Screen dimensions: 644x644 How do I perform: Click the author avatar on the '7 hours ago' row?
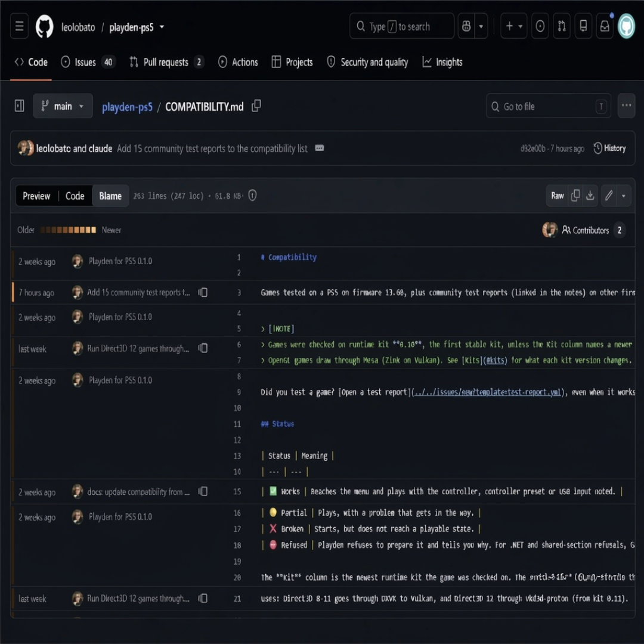coord(77,292)
